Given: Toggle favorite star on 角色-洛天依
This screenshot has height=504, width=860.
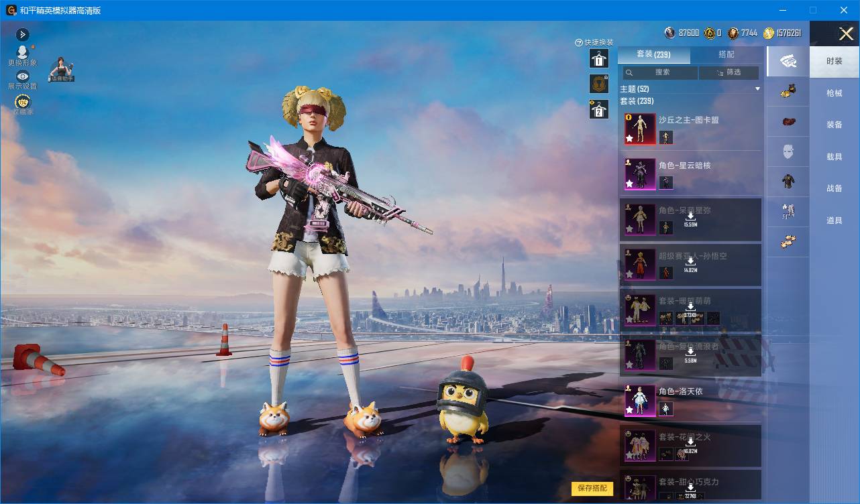Looking at the screenshot, I should point(629,410).
